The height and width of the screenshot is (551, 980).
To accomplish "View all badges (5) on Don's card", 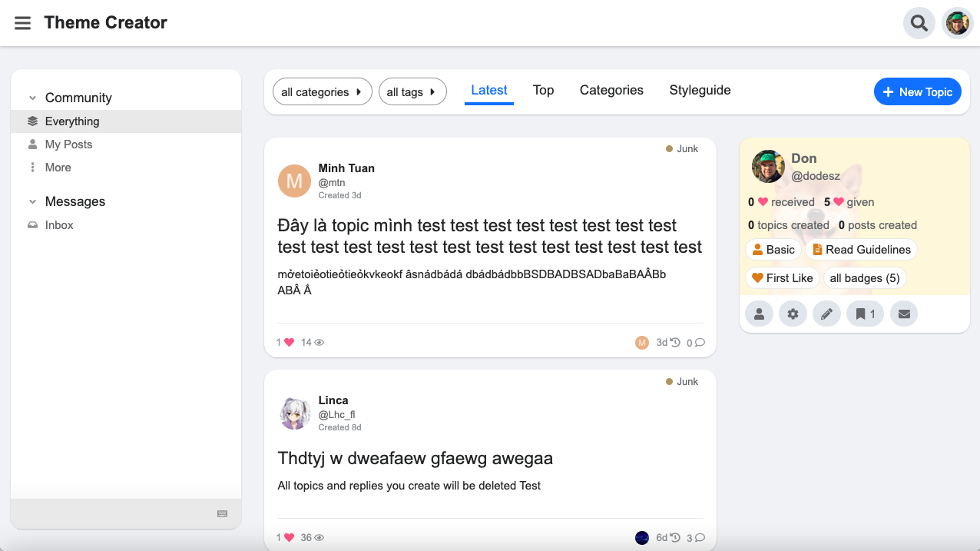I will (x=865, y=277).
